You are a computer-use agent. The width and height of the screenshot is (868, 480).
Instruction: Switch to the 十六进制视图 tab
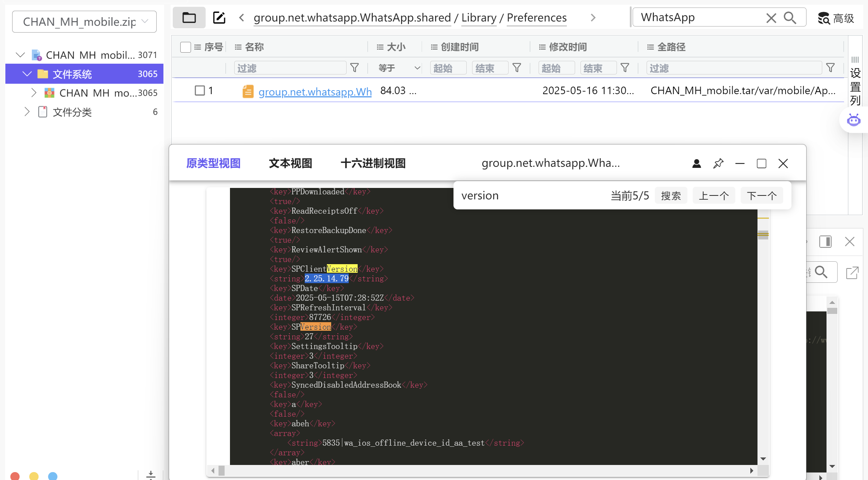pyautogui.click(x=373, y=163)
